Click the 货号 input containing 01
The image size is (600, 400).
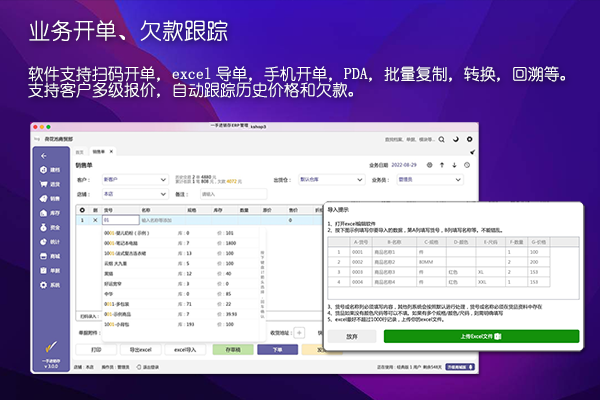121,220
